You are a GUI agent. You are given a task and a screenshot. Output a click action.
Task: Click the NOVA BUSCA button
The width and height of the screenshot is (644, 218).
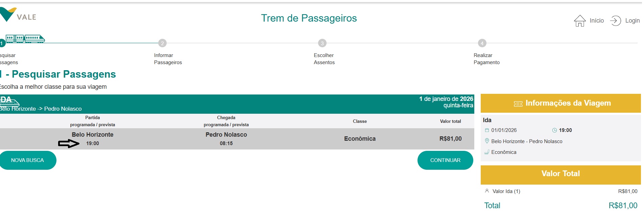click(28, 160)
